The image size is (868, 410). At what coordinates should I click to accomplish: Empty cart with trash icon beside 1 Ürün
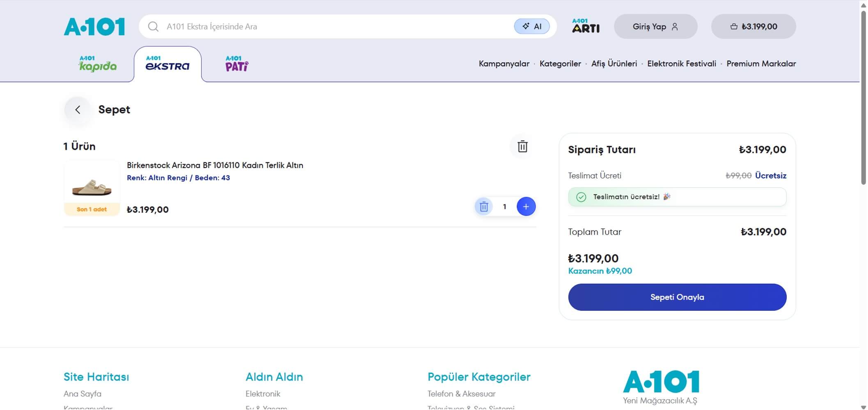coord(522,146)
